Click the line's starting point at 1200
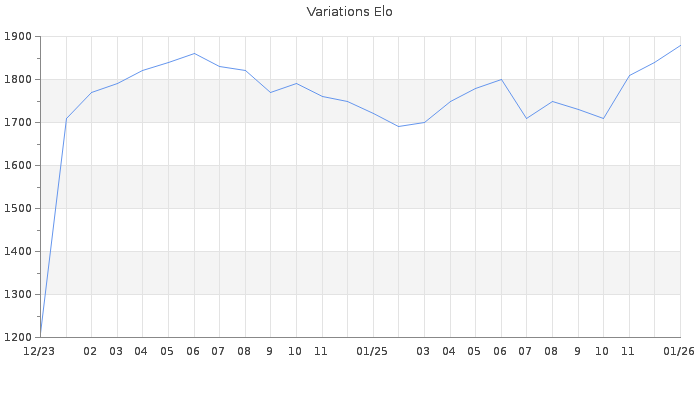700x400 pixels. [40, 337]
